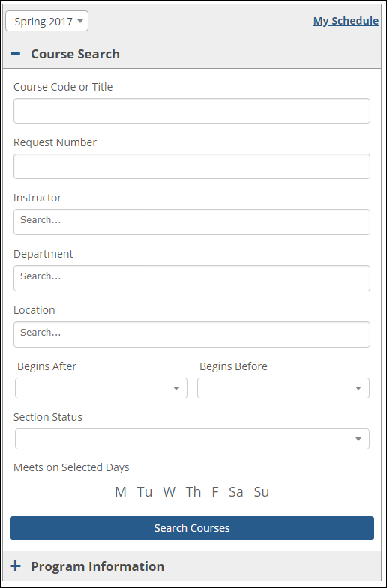
Task: Click the Search Courses button
Action: (192, 528)
